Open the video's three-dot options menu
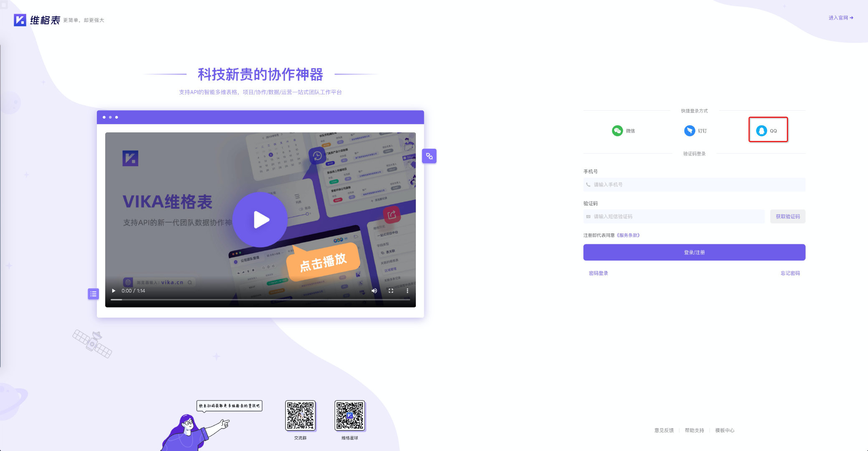868x451 pixels. 407,291
